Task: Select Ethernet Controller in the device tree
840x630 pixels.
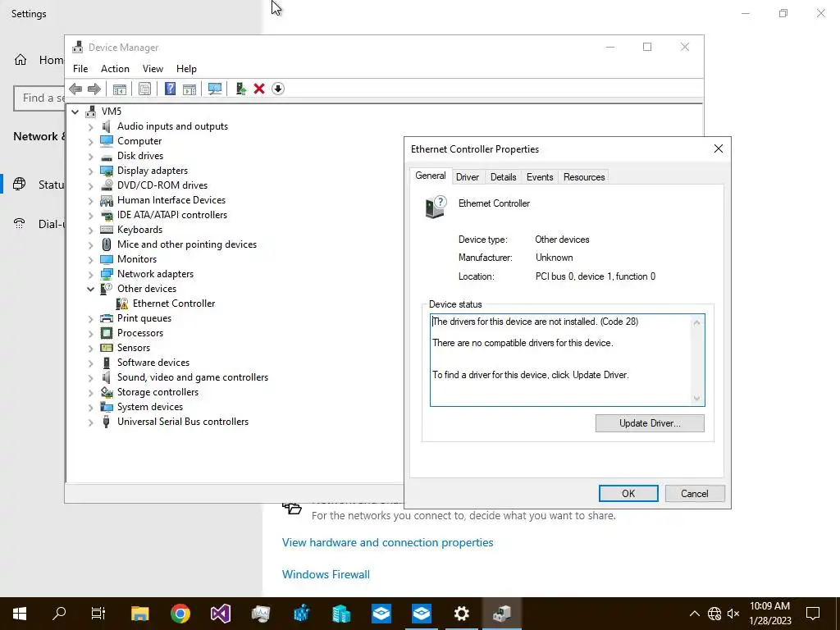Action: coord(174,304)
